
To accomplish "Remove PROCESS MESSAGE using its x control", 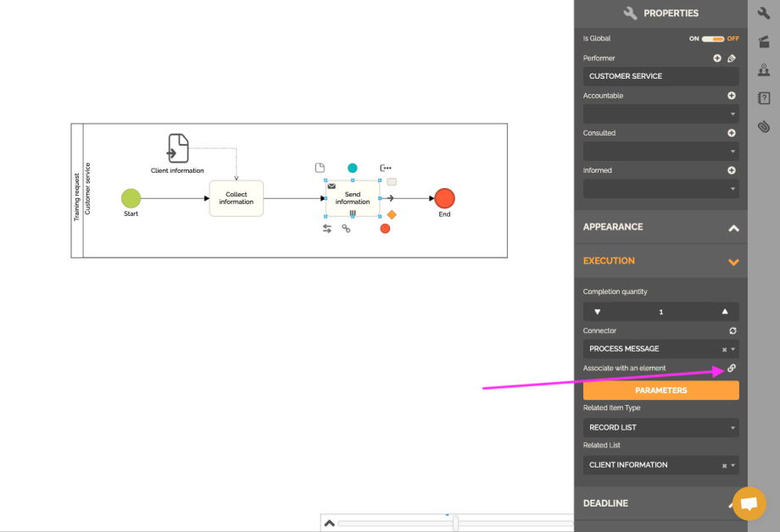I will [725, 348].
